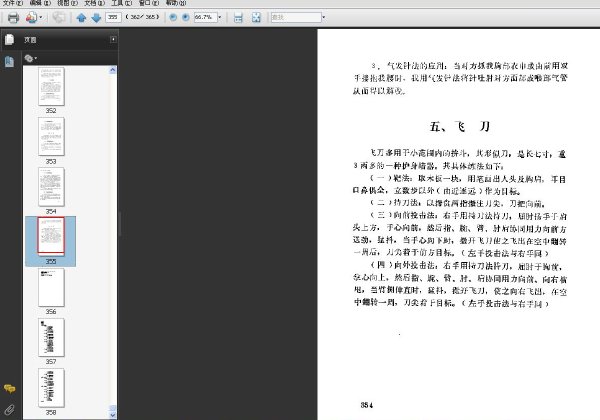Select the page 358 thumbnail
Viewport: 600px width, 420px height.
point(51,388)
